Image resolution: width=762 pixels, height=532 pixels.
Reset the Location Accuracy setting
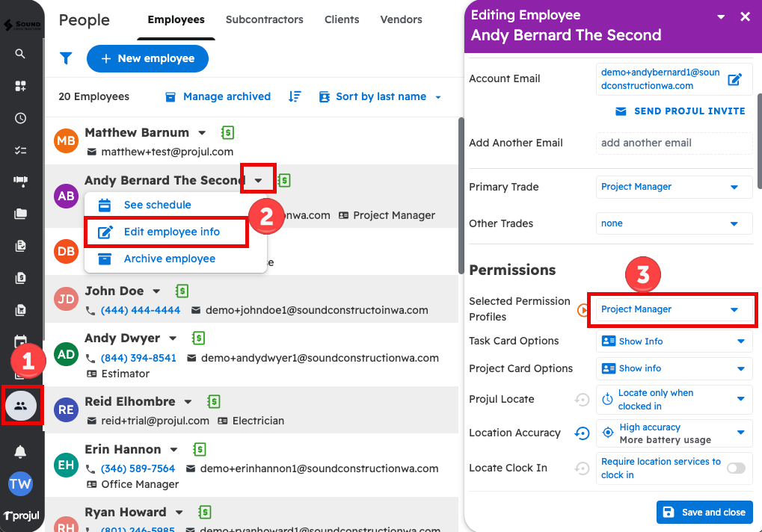pos(582,433)
